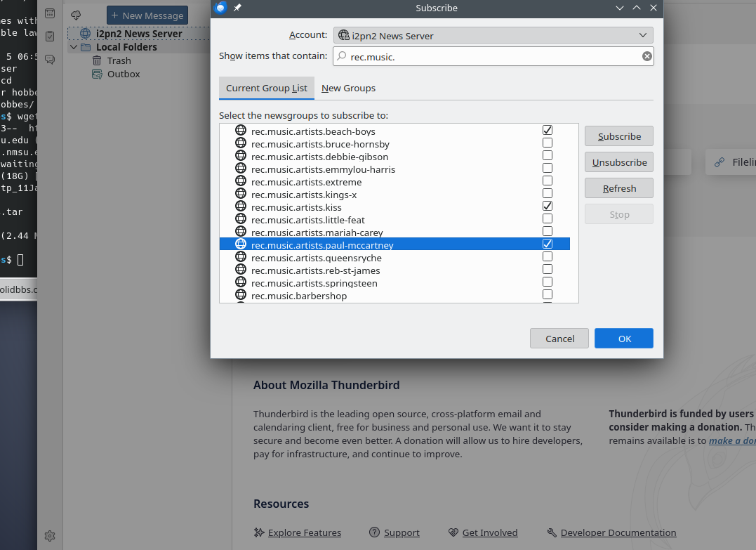
Task: Click the terminal window prompt cursor
Action: coord(20,260)
